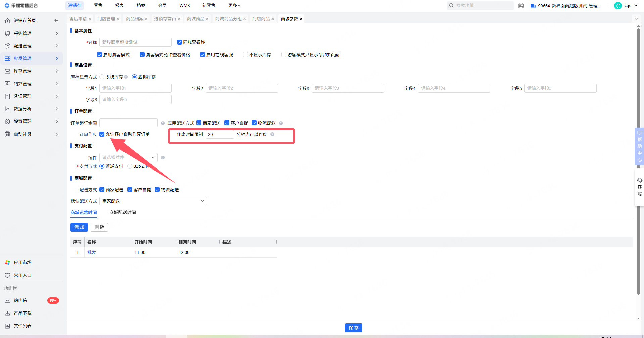This screenshot has height=338, width=644.
Task: Toggle 客户自提 checkbox under 商城配置
Action: click(130, 190)
